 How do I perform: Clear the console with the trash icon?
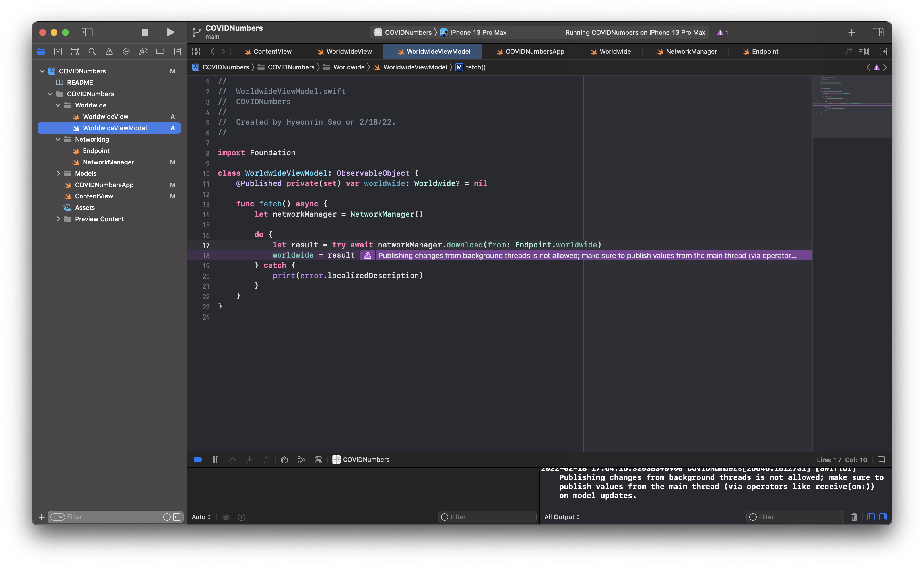click(x=854, y=517)
